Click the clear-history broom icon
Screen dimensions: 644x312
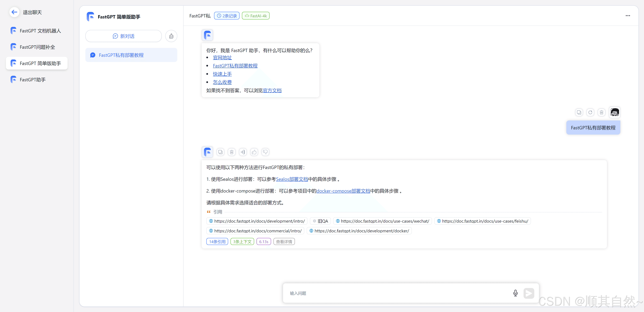pos(171,36)
